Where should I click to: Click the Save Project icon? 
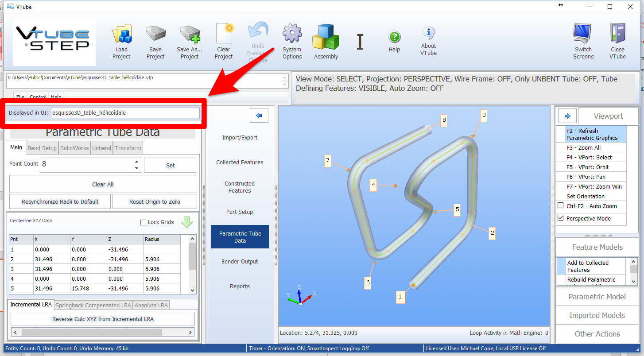coord(155,35)
